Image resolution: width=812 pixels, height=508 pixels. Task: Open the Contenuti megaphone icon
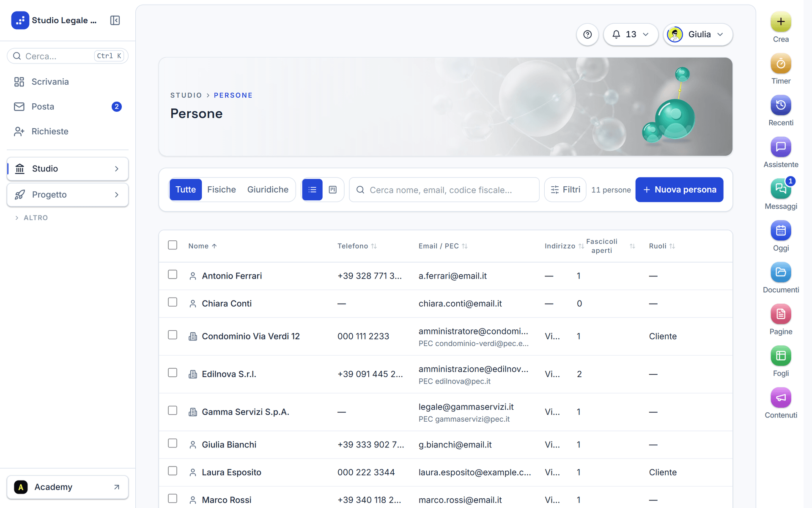tap(781, 398)
